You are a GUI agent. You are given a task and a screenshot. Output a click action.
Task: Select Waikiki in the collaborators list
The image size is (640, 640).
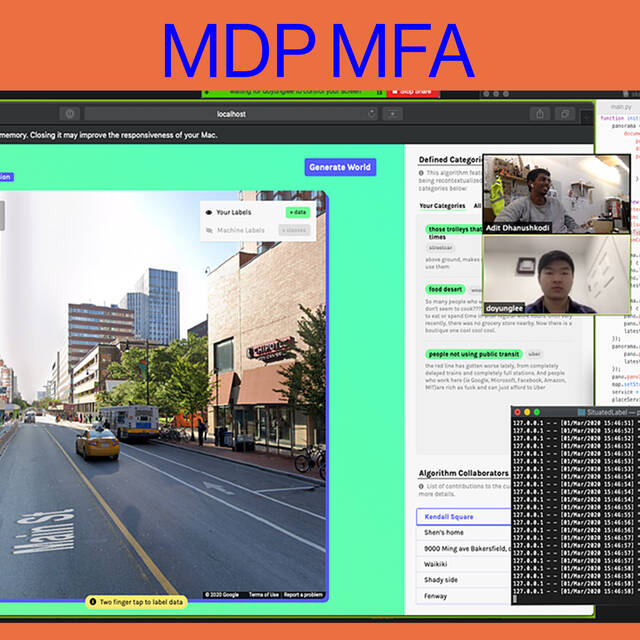click(x=464, y=564)
